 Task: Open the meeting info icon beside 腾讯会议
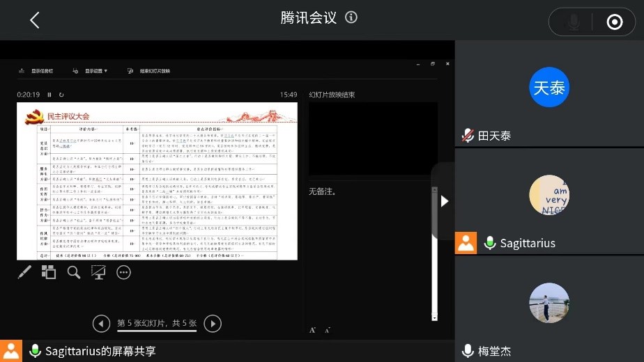point(351,17)
